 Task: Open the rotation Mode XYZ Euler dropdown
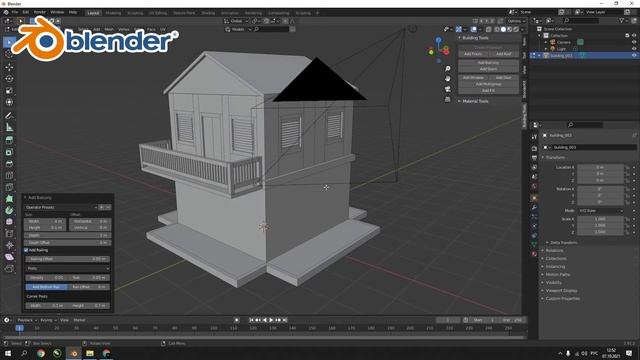point(600,211)
